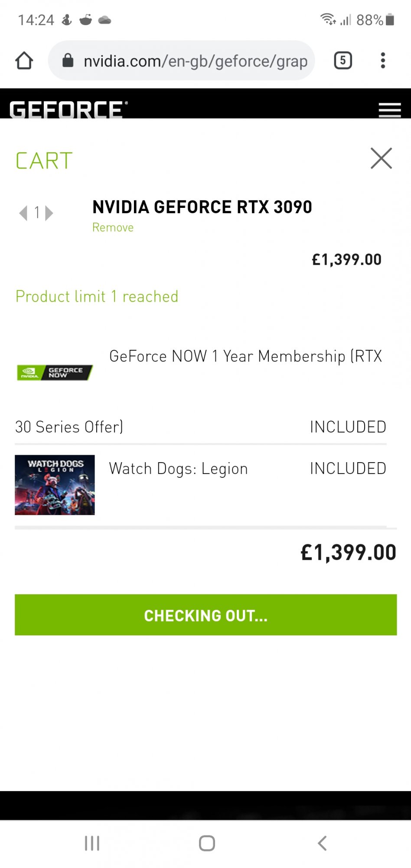
Task: Open the GeForce hamburger menu
Action: tap(389, 110)
